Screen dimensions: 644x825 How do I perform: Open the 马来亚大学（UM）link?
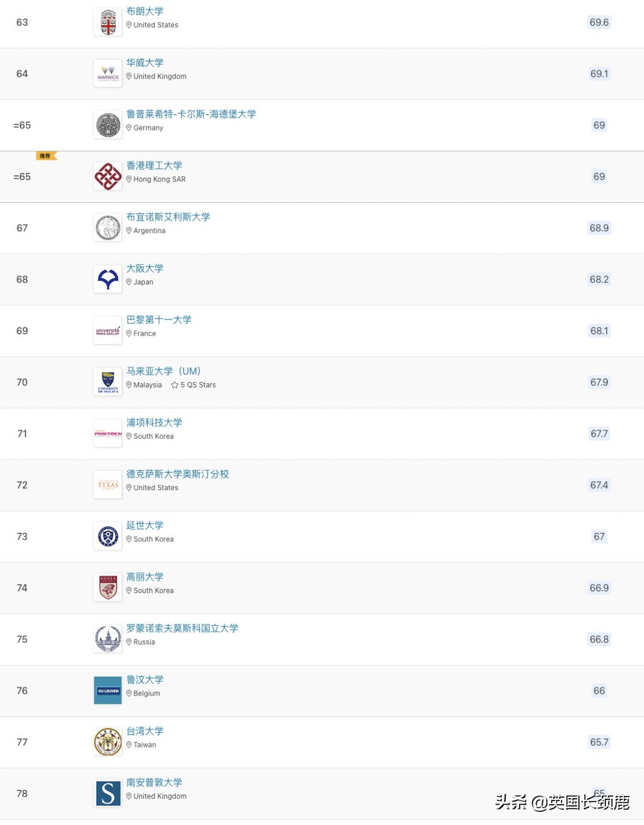[x=163, y=371]
